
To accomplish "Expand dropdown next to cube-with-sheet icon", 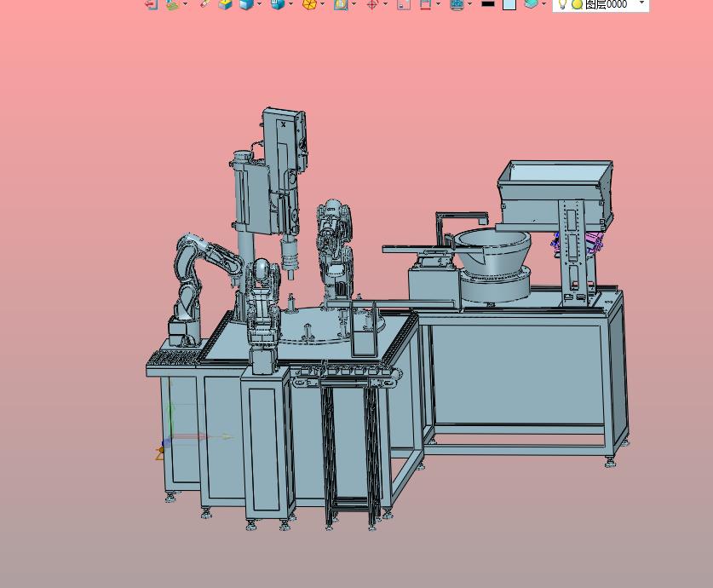I will point(290,4).
